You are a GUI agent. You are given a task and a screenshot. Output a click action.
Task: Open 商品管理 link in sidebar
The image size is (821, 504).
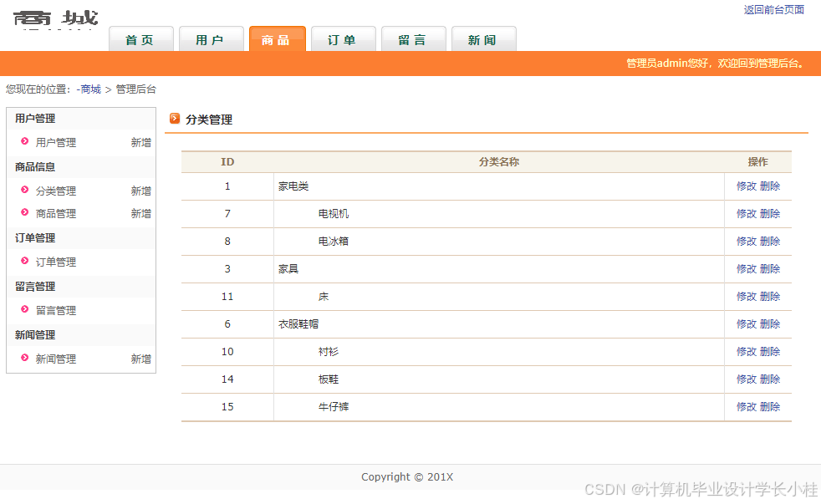(x=56, y=213)
